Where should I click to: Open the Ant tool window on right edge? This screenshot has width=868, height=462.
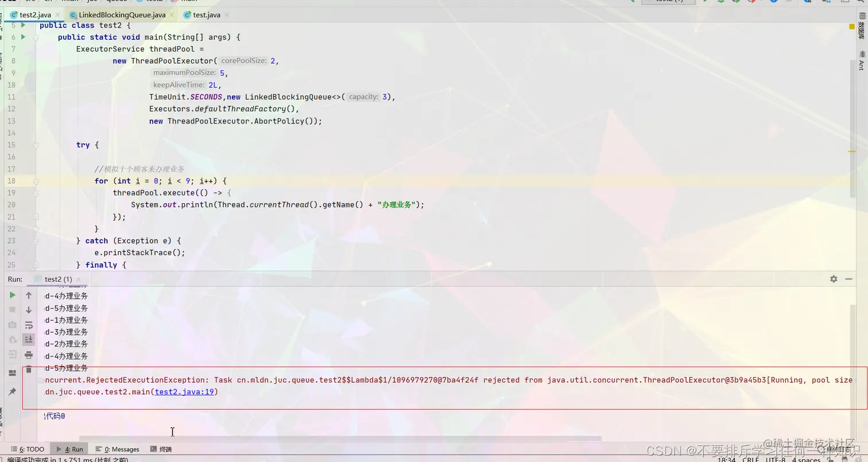pos(861,61)
